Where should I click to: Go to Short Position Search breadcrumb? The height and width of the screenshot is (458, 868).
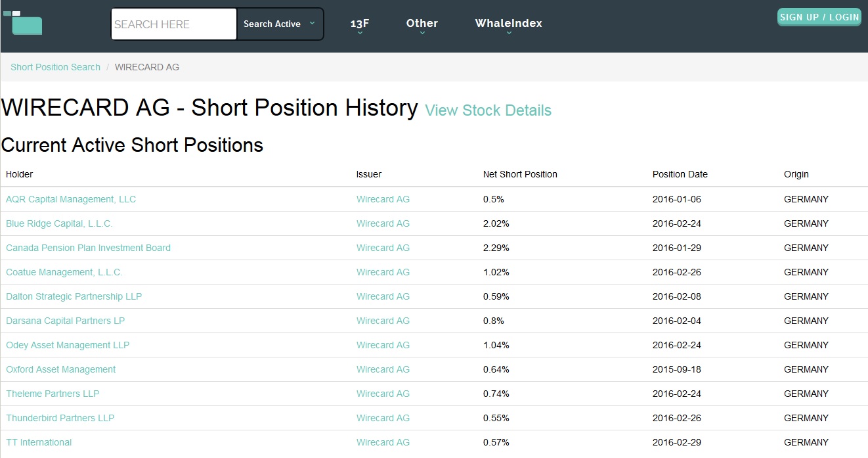click(55, 67)
